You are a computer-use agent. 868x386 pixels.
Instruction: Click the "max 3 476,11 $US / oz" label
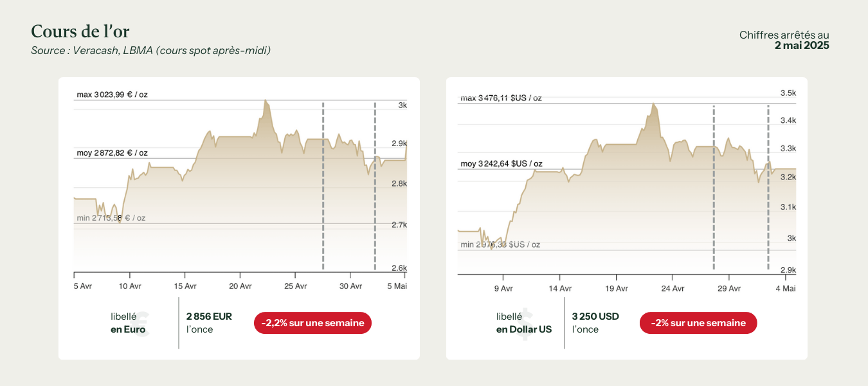[x=501, y=98]
